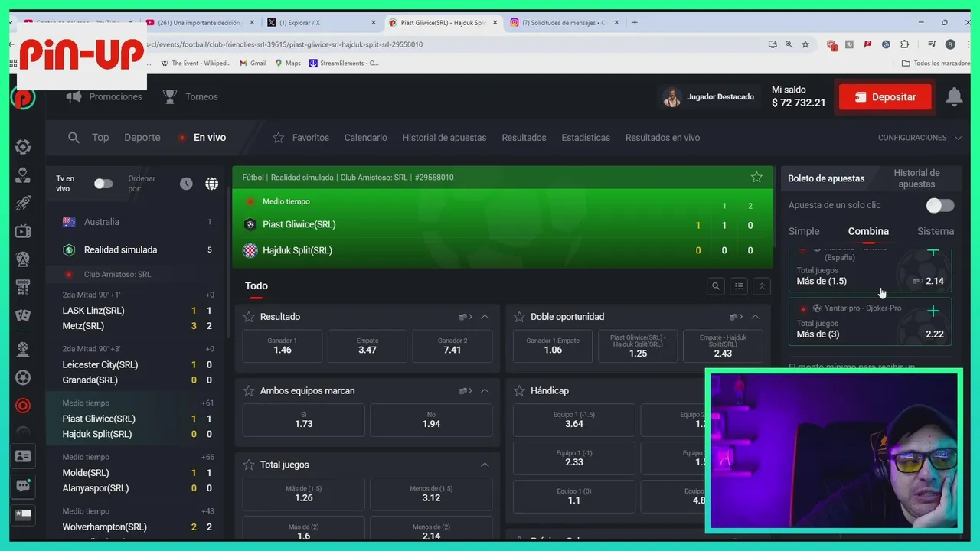Viewport: 980px width, 551px height.
Task: Select Equipo 1 (-1.5) handicap 3.64
Action: pyautogui.click(x=574, y=420)
